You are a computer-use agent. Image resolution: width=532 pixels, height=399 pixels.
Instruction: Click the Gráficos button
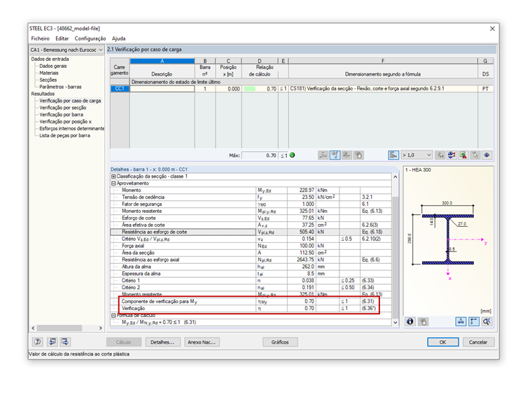[x=280, y=342]
